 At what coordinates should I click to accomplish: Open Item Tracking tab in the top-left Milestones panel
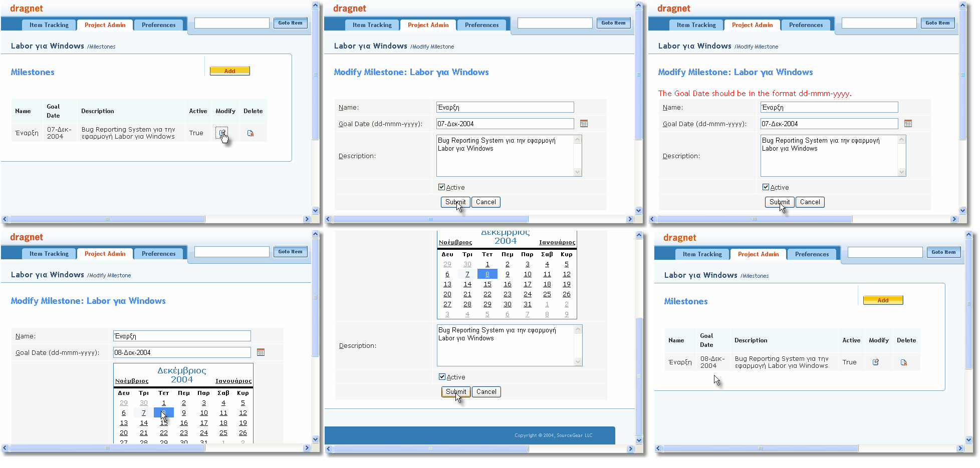pyautogui.click(x=49, y=25)
